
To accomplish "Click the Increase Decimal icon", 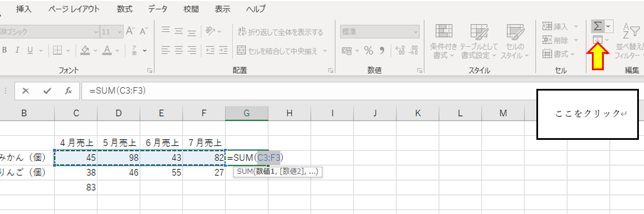I will point(400,50).
